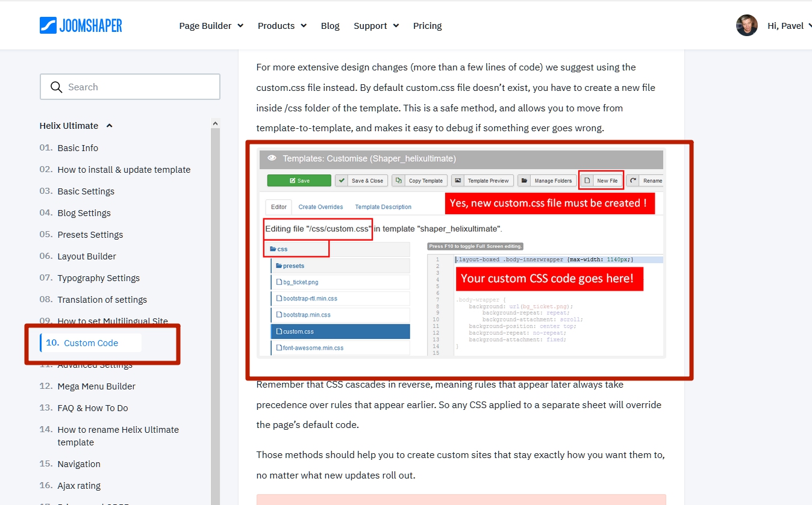The image size is (812, 505).
Task: Go to Typography Settings chapter
Action: [98, 278]
